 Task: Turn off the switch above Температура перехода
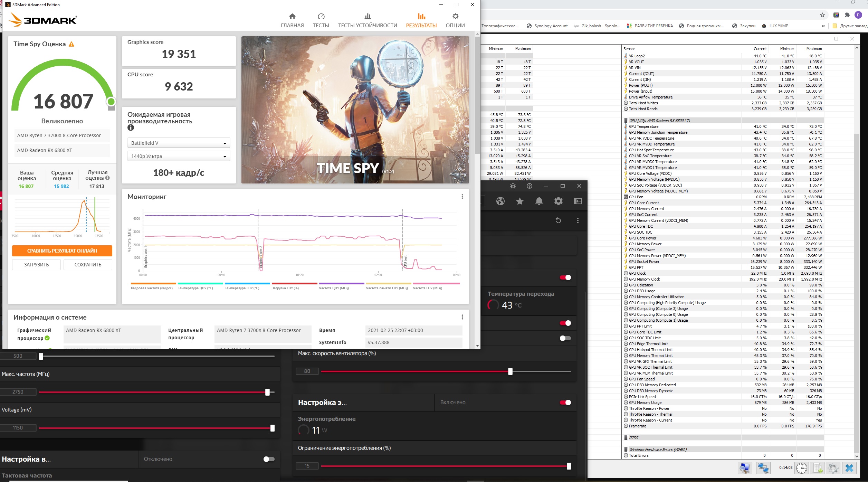click(x=565, y=277)
